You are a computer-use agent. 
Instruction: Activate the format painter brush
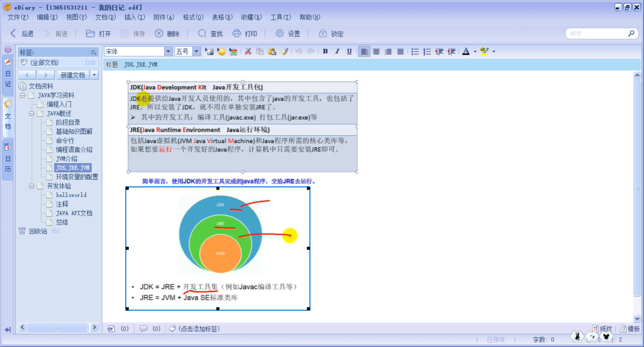tap(284, 51)
